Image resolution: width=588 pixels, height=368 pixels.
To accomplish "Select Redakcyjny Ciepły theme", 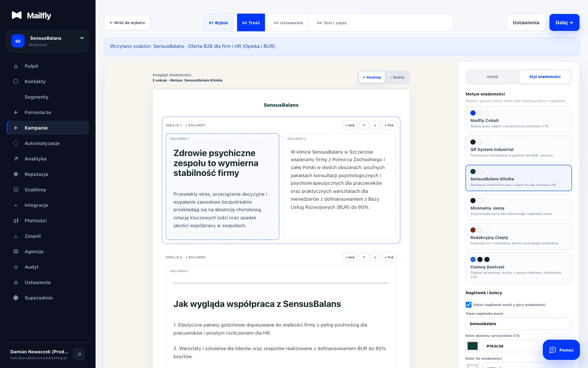I will 518,237.
